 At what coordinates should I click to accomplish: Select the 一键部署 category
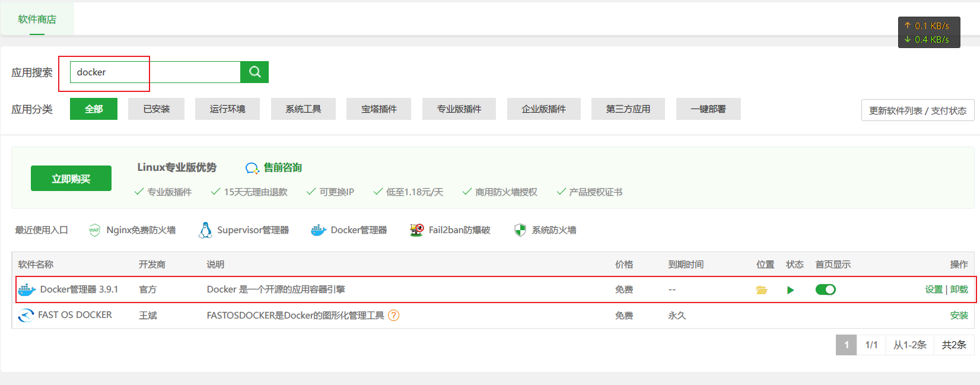[x=708, y=109]
